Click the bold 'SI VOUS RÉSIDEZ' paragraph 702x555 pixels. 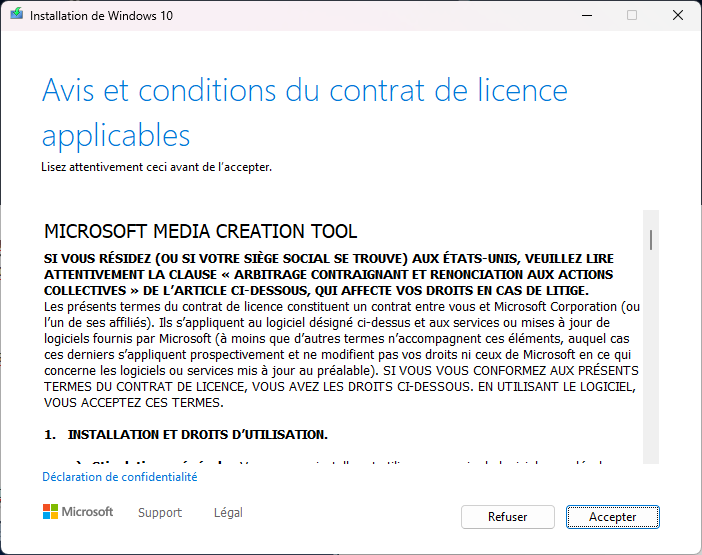point(329,275)
